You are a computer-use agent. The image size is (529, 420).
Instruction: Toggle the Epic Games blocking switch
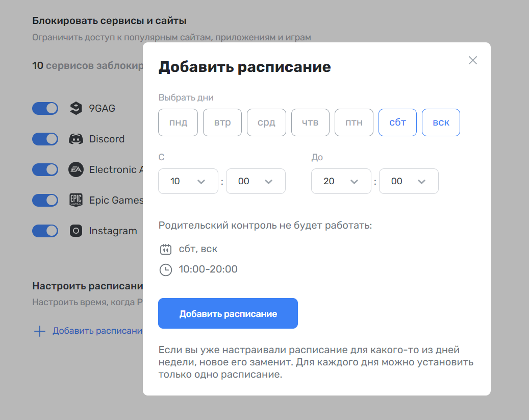coord(45,200)
